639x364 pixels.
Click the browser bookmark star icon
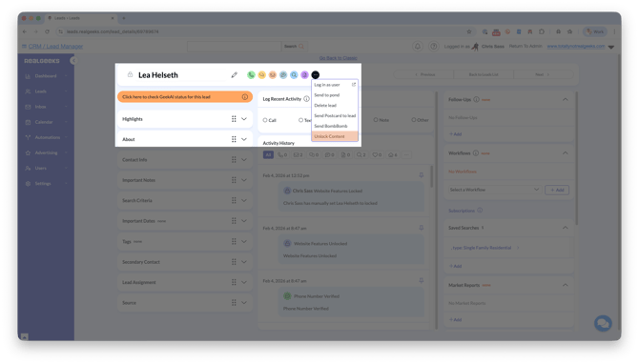469,31
